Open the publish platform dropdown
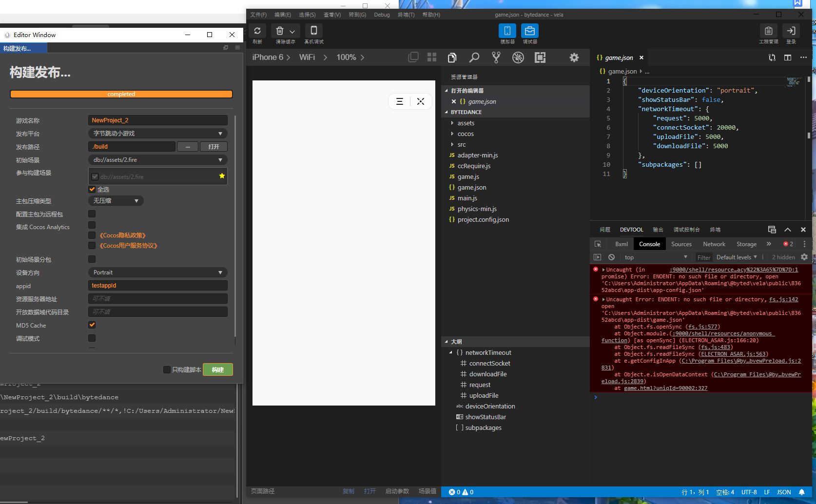Image resolution: width=816 pixels, height=504 pixels. pyautogui.click(x=157, y=134)
